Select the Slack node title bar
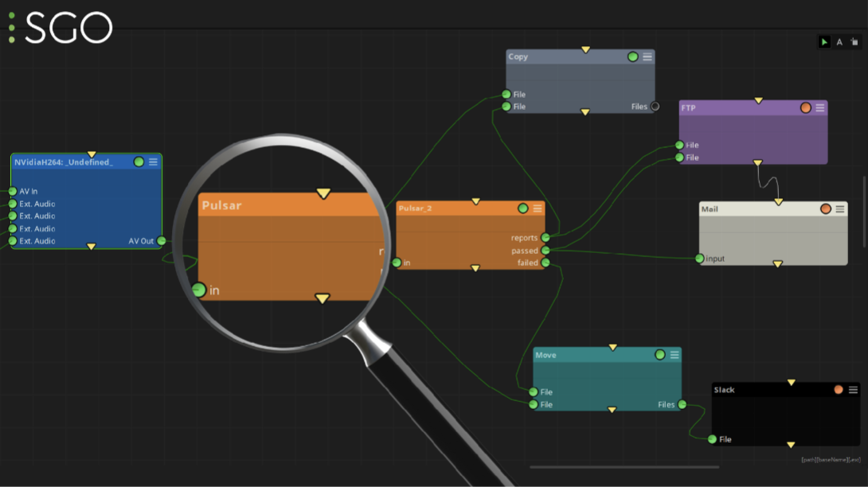 tap(786, 390)
